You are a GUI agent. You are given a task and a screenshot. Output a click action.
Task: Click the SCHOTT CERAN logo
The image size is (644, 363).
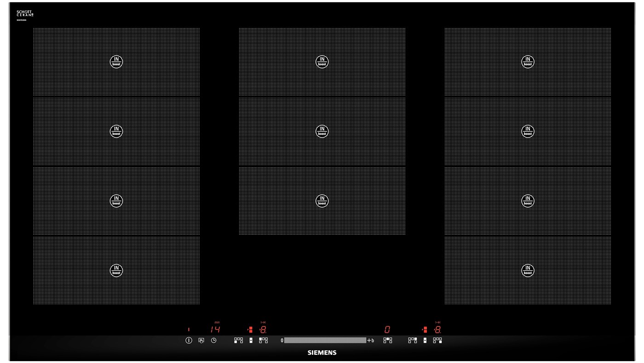click(x=25, y=14)
